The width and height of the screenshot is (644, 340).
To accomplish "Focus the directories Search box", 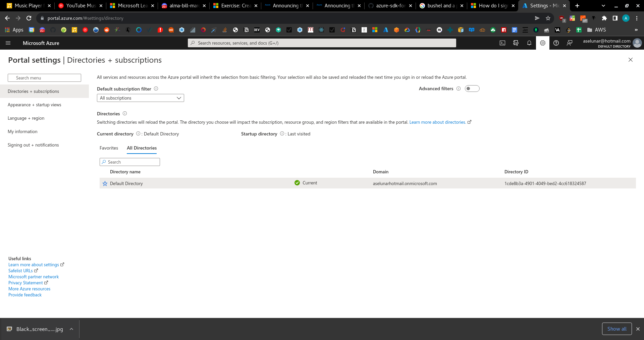I will (130, 162).
